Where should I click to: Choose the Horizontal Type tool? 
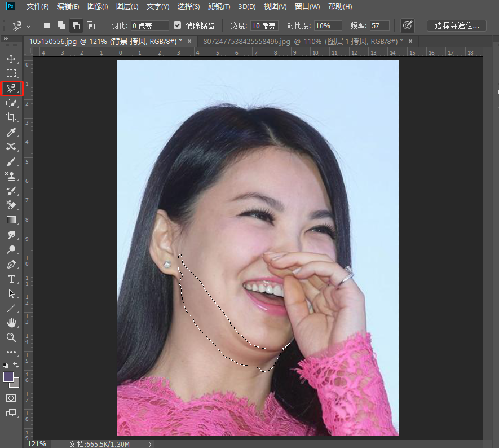click(x=11, y=279)
